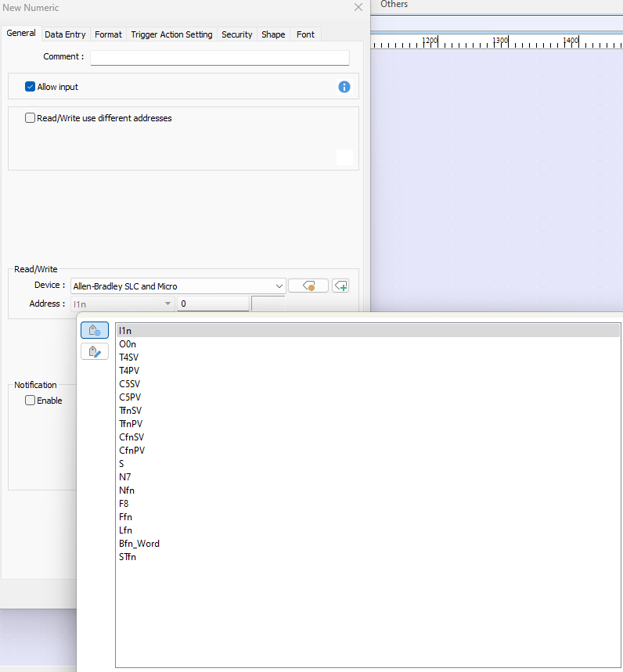Open the Shape tab
This screenshot has height=672, width=623.
[273, 34]
